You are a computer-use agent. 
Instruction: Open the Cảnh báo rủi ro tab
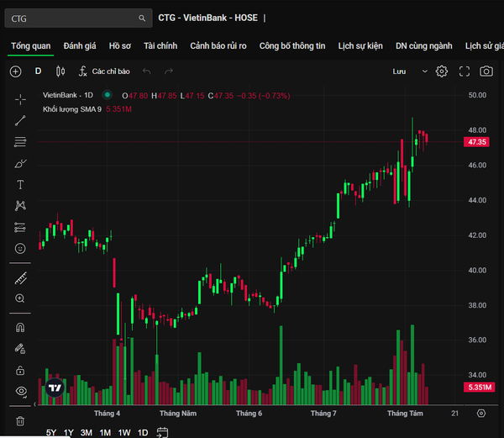coord(218,46)
